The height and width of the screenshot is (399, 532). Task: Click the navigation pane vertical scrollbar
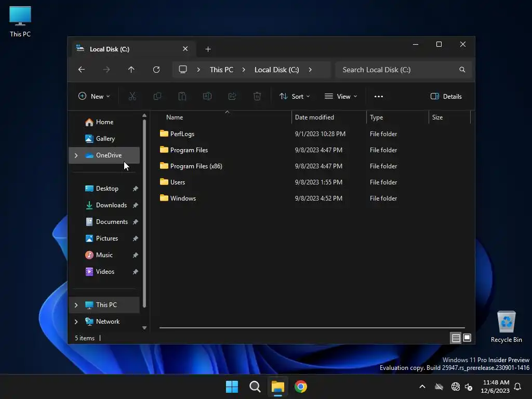144,213
